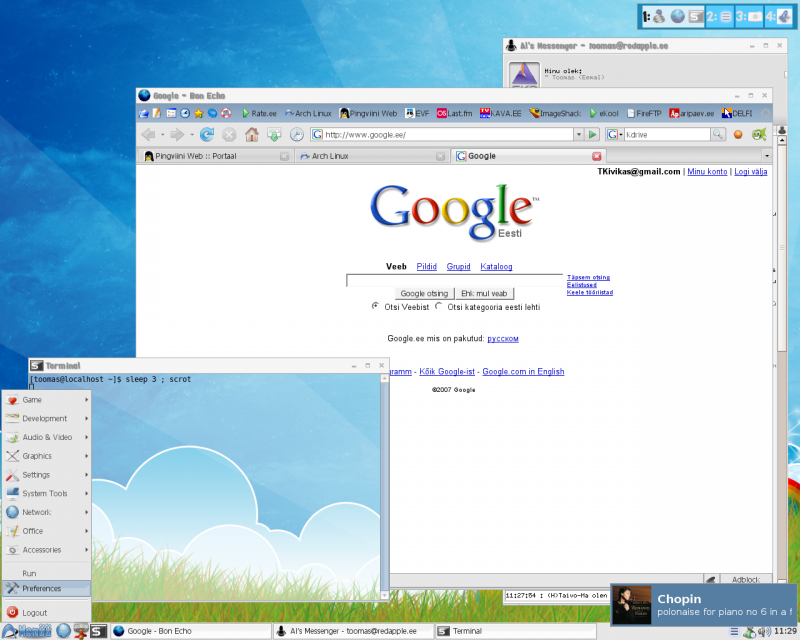Switch to the Arch Linux tab

tap(372, 156)
